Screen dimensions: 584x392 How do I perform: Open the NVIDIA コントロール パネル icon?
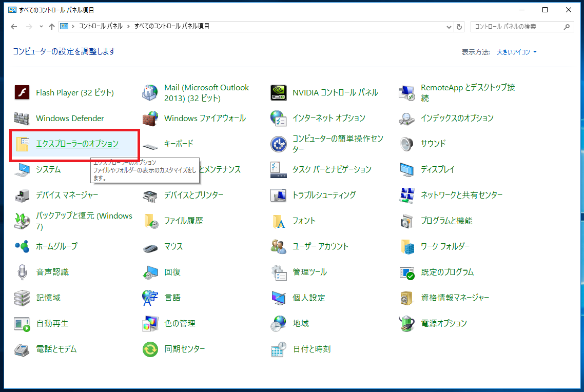(279, 93)
